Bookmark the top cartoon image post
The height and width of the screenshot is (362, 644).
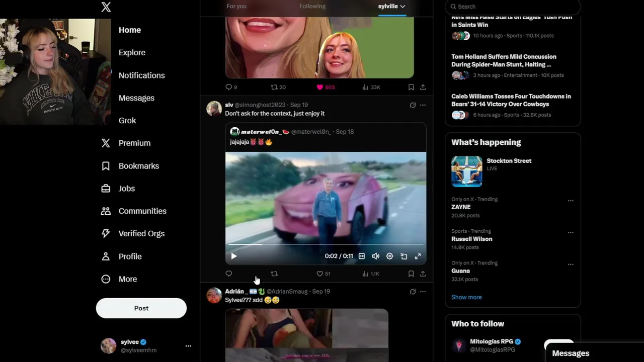411,87
